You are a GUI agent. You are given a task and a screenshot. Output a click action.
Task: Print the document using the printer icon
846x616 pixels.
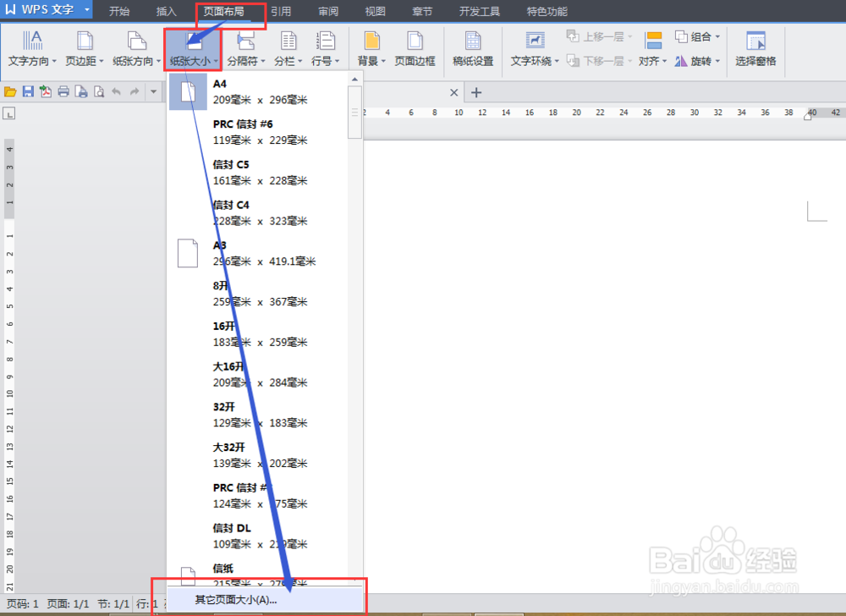click(x=63, y=91)
